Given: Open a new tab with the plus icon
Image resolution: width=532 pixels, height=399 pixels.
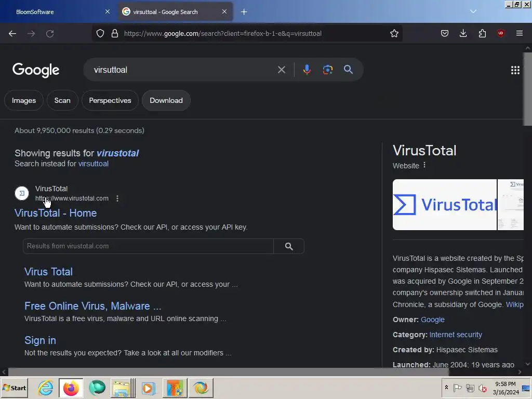Looking at the screenshot, I should 244,12.
